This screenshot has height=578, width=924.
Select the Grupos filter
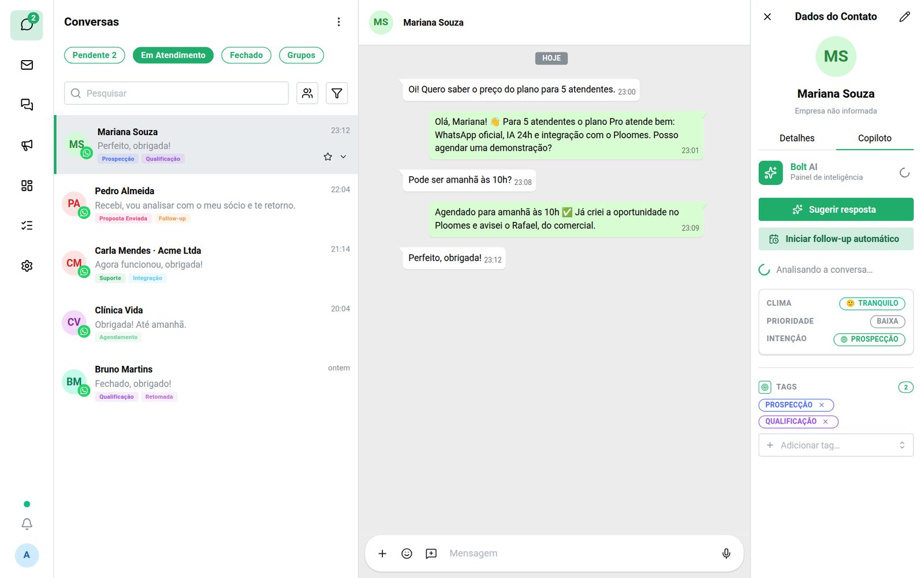tap(301, 55)
